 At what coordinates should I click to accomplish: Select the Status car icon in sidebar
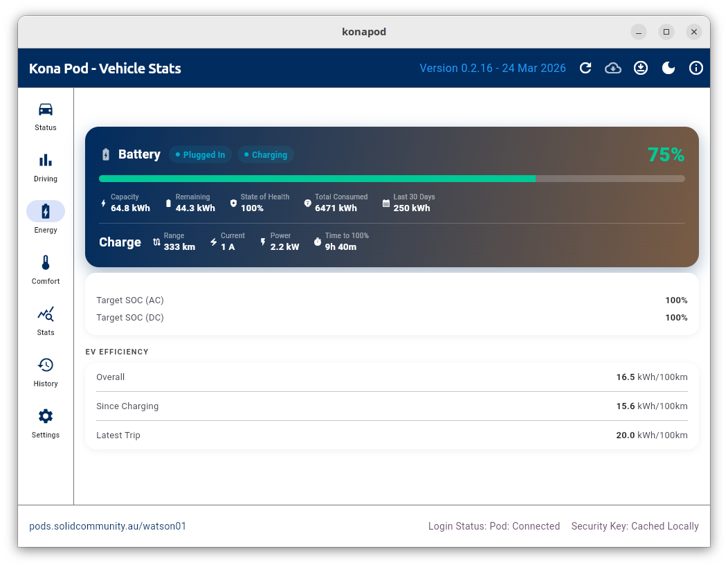pyautogui.click(x=45, y=109)
